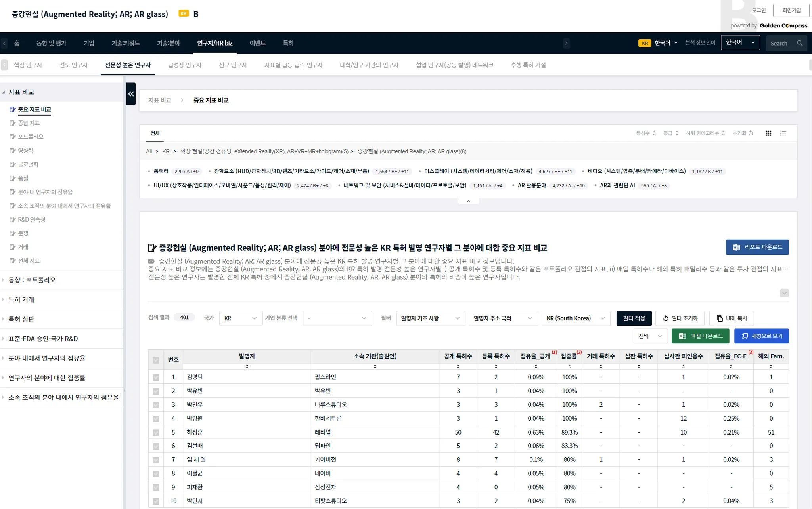Collapse the category list with up chevron
The height and width of the screenshot is (509, 812).
(x=468, y=201)
